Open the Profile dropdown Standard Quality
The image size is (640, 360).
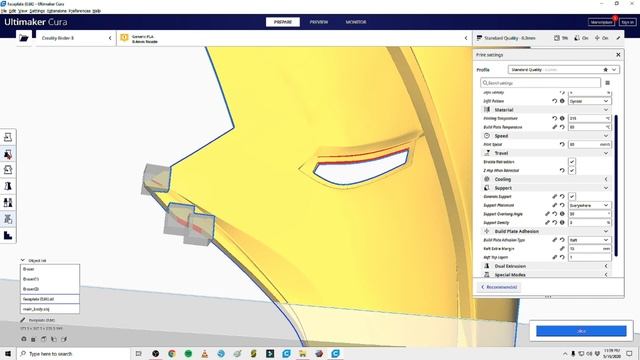click(x=564, y=70)
